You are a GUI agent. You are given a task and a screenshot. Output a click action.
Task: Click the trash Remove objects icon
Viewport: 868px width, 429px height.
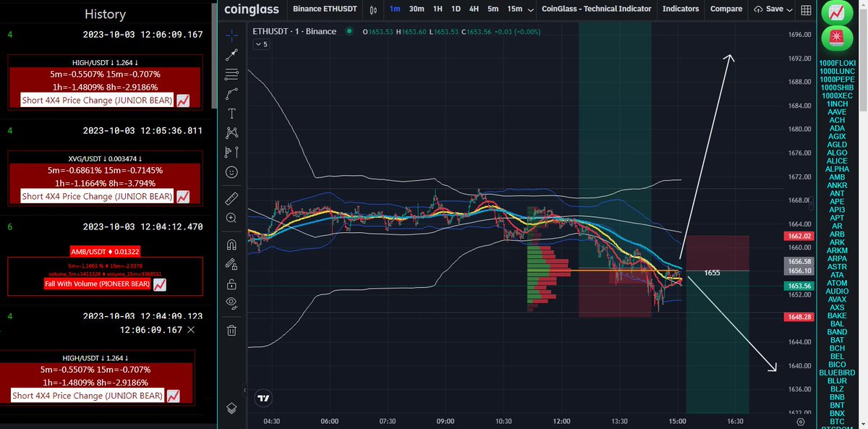(231, 331)
